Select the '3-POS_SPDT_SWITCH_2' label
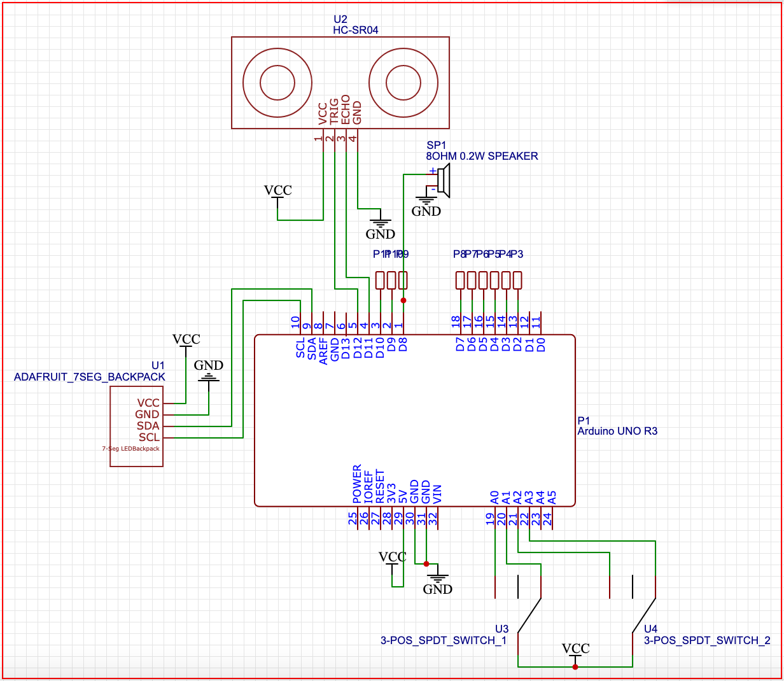The image size is (784, 681). click(x=707, y=640)
